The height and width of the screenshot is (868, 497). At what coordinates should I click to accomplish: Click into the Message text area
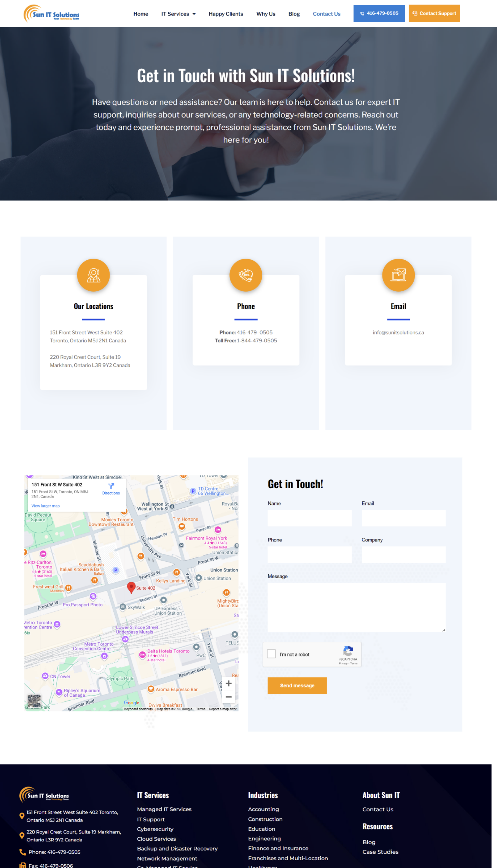pos(356,607)
